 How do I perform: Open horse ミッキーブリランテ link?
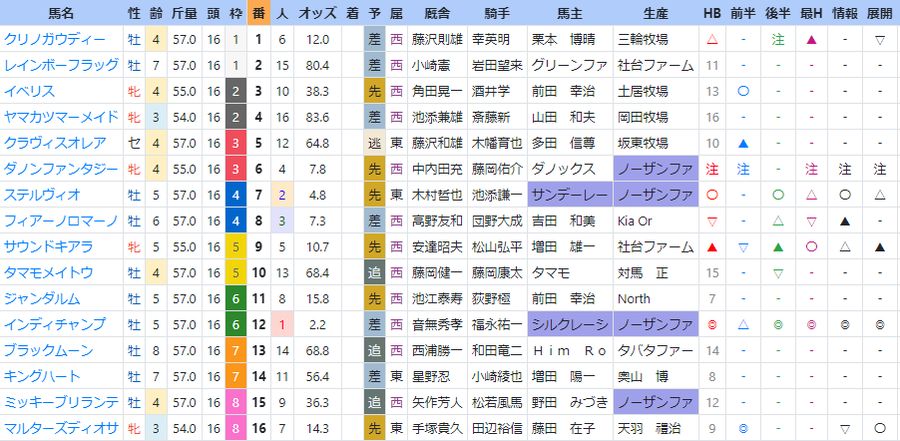pos(61,402)
